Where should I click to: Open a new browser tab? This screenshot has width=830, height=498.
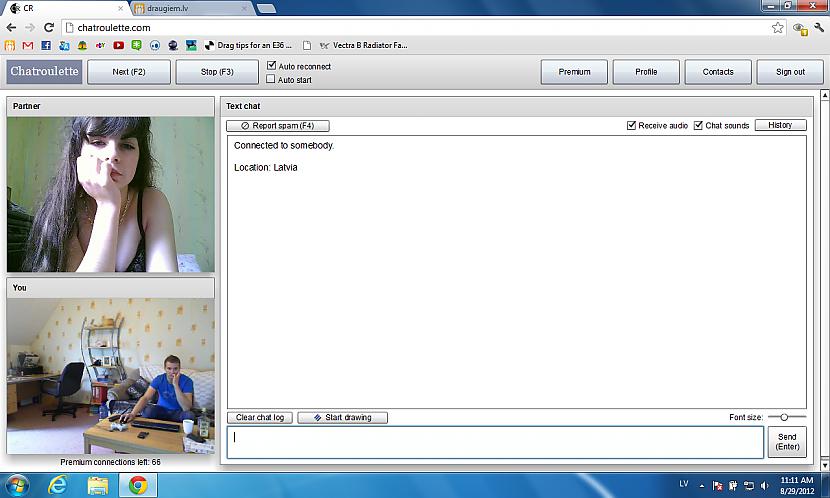[x=266, y=8]
